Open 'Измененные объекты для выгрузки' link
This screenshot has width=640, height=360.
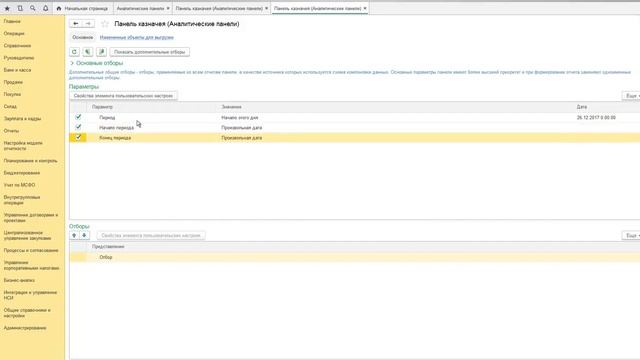(x=137, y=37)
